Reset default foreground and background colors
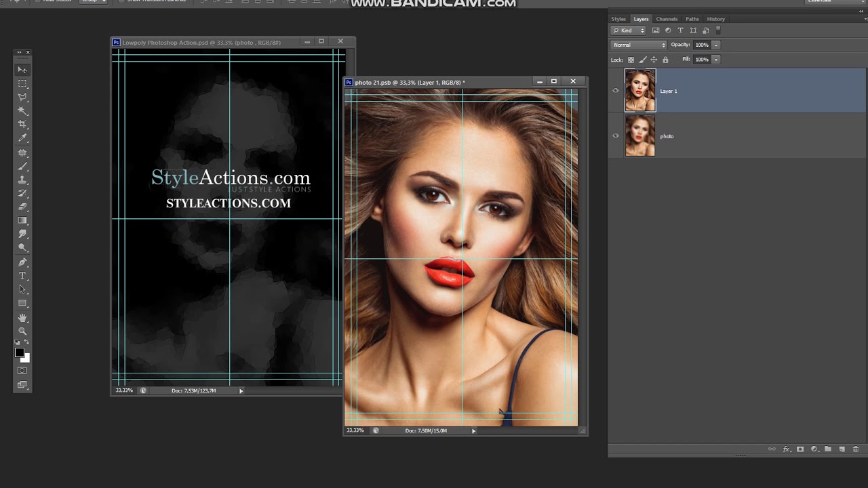Image resolution: width=868 pixels, height=488 pixels. tap(18, 342)
